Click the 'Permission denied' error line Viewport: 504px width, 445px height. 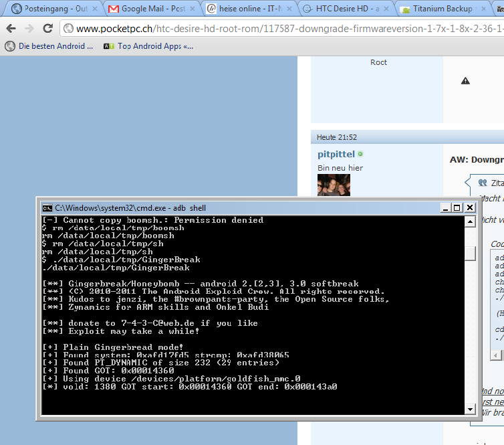[x=153, y=220]
